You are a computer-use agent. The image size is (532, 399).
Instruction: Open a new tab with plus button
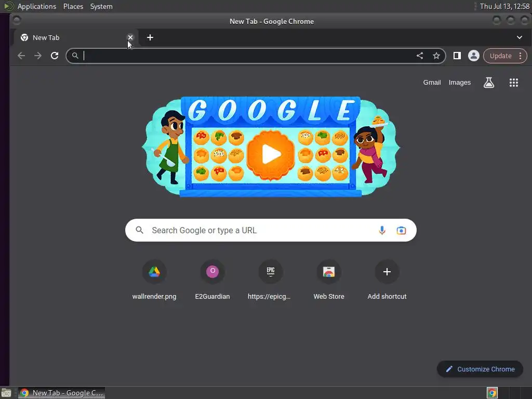(150, 37)
